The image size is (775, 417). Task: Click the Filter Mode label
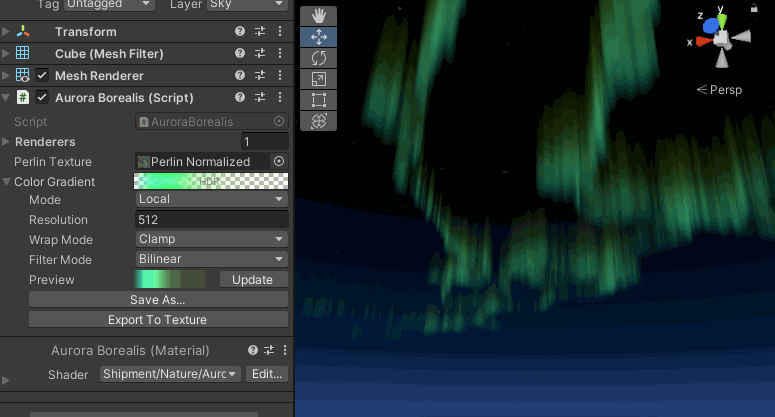tap(60, 259)
